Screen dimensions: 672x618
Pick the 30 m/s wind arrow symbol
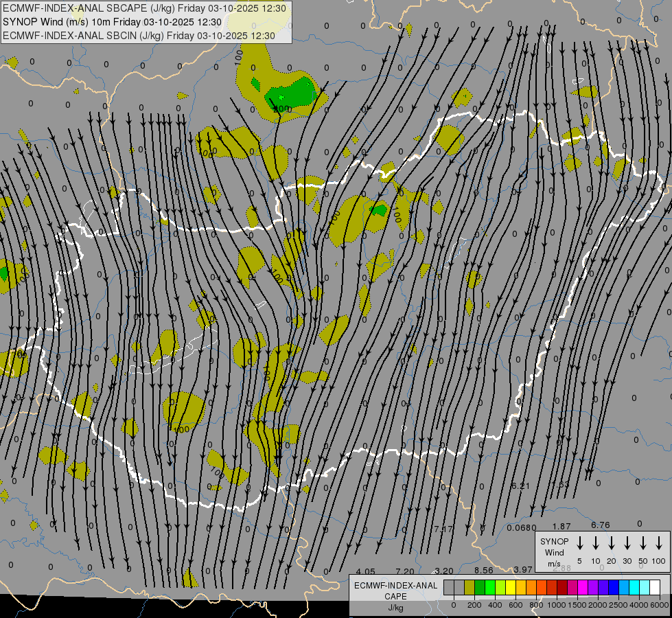[627, 544]
